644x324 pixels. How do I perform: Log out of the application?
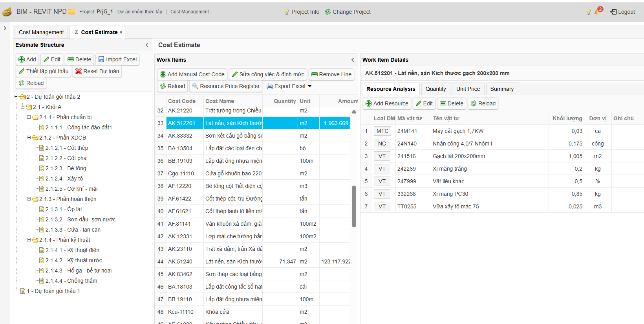[x=622, y=12]
